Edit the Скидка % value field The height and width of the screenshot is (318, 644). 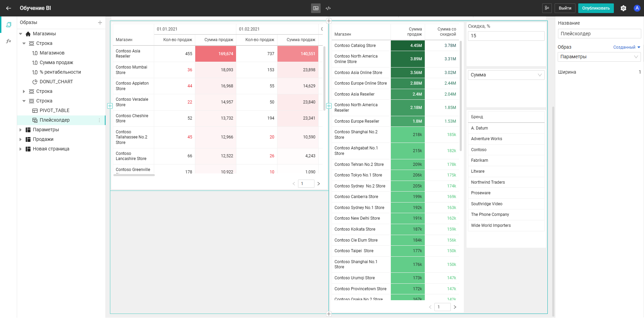pyautogui.click(x=506, y=36)
